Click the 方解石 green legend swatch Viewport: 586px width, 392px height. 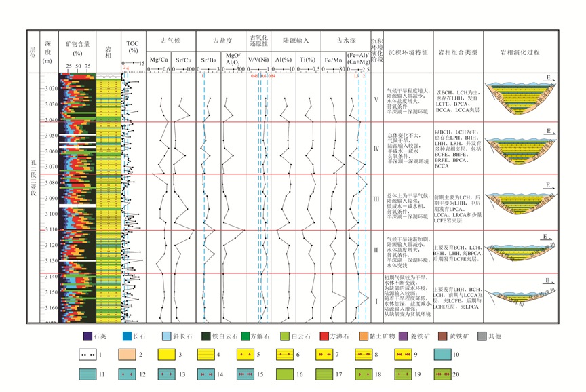click(245, 336)
